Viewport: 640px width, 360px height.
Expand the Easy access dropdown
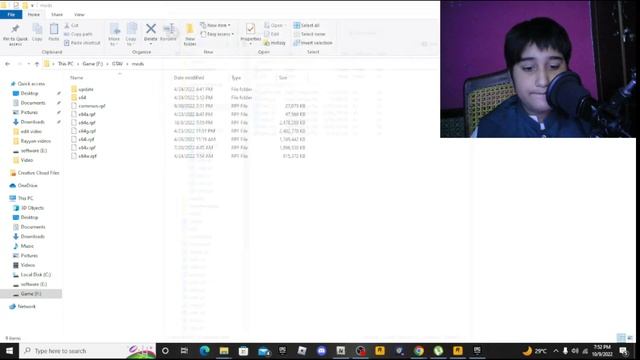tap(217, 34)
